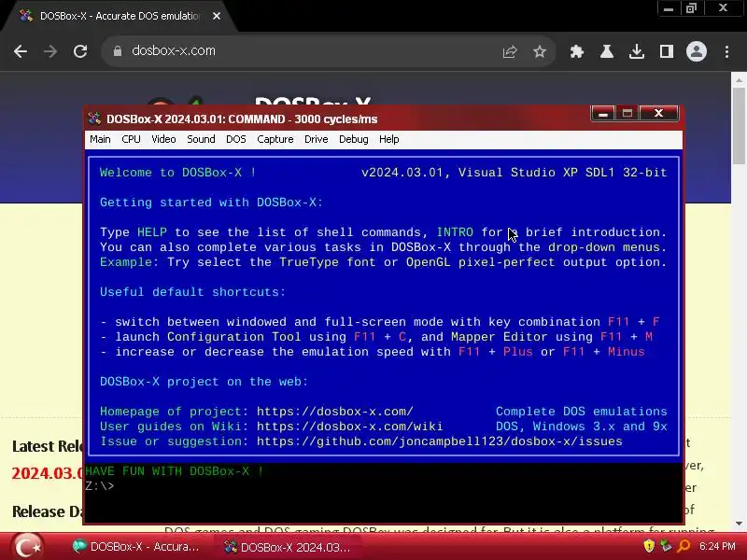Open the Help menu in DOSBox-X
Screen dimensions: 747x560
click(388, 139)
